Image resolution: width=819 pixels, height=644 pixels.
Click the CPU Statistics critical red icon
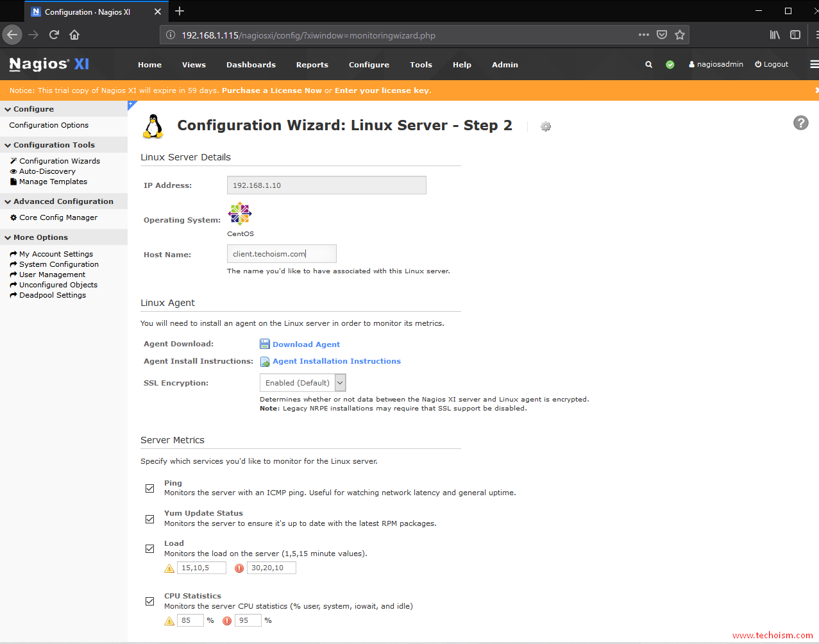(227, 621)
